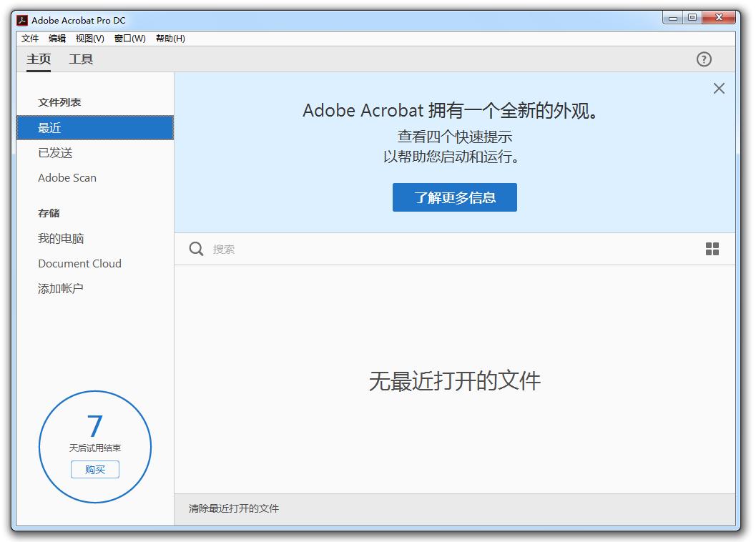Click 清除最近打开的文件 link
Image resolution: width=756 pixels, height=542 pixels.
(x=233, y=508)
